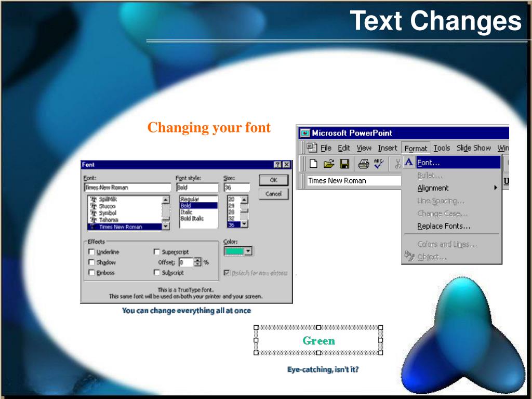This screenshot has height=399, width=532.
Task: Choose Line Spacing... in the Format menu
Action: tap(451, 201)
